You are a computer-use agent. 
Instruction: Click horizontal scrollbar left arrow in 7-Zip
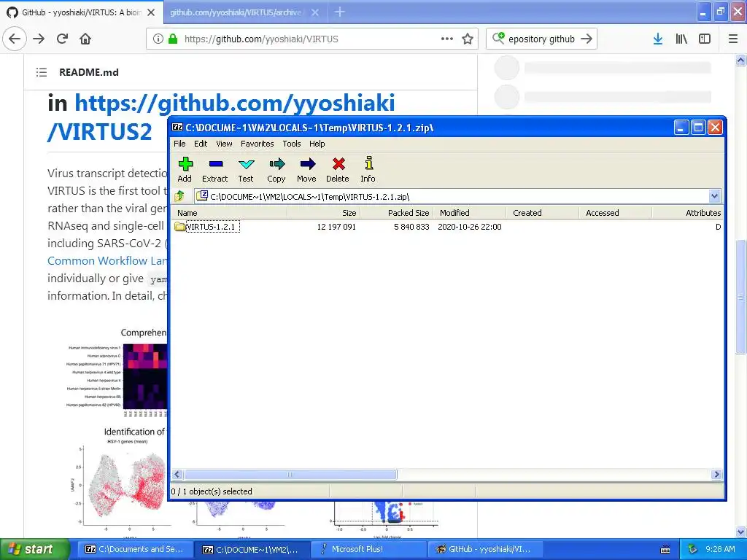(x=177, y=474)
